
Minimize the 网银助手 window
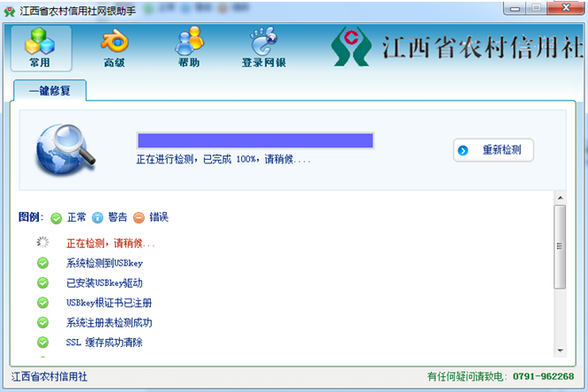tap(515, 8)
